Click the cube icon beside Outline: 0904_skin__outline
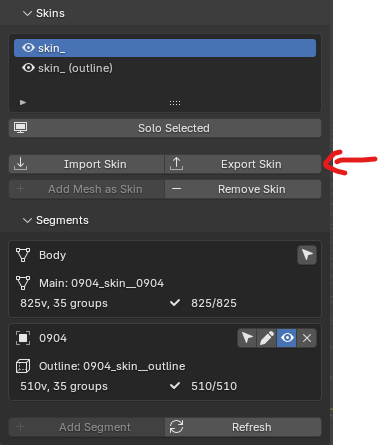This screenshot has width=378, height=445. (x=23, y=366)
